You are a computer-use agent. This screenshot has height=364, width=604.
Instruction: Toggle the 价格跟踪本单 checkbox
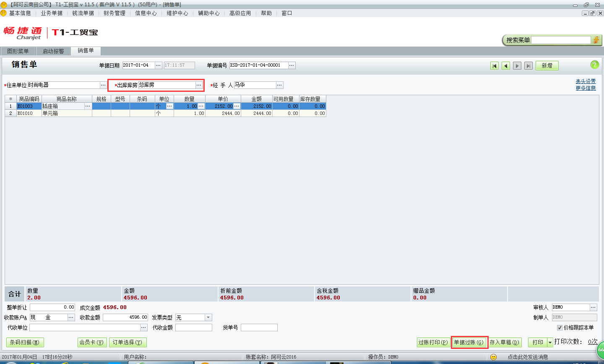(x=560, y=328)
